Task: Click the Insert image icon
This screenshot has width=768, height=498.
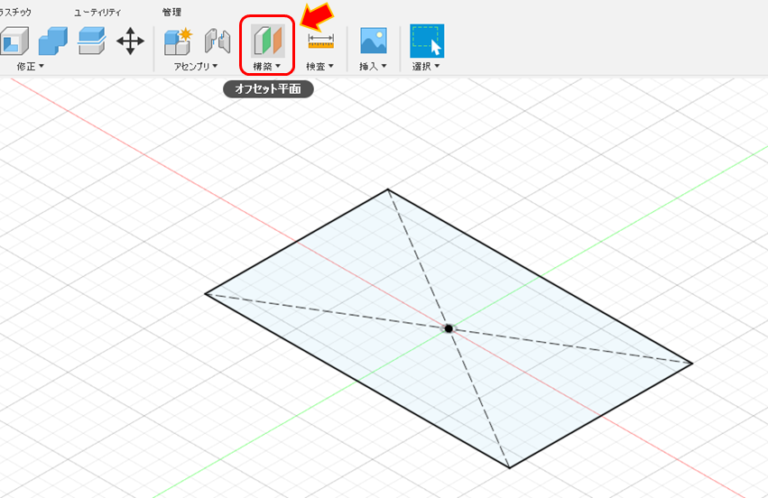Action: (x=373, y=40)
